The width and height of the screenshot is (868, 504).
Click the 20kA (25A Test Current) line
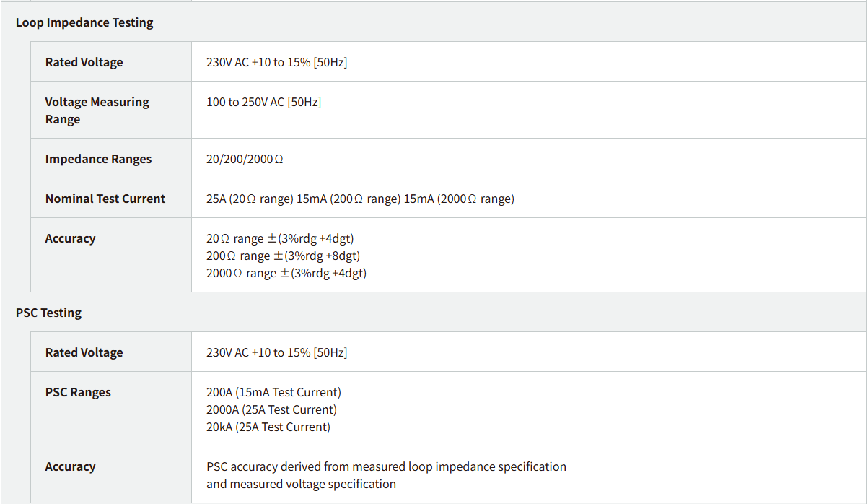[x=268, y=427]
